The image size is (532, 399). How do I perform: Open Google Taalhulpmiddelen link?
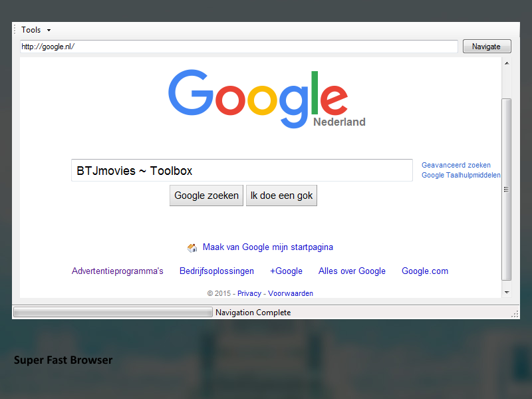point(461,175)
